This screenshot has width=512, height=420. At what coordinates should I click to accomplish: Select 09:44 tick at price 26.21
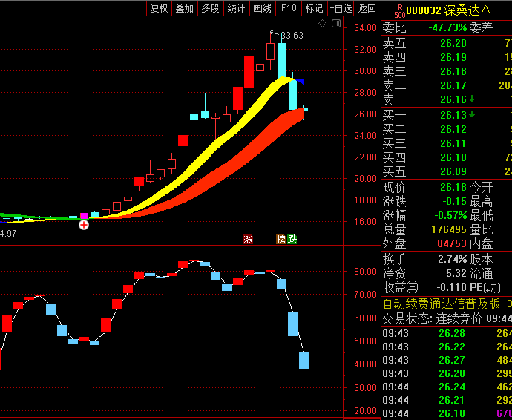click(447, 400)
